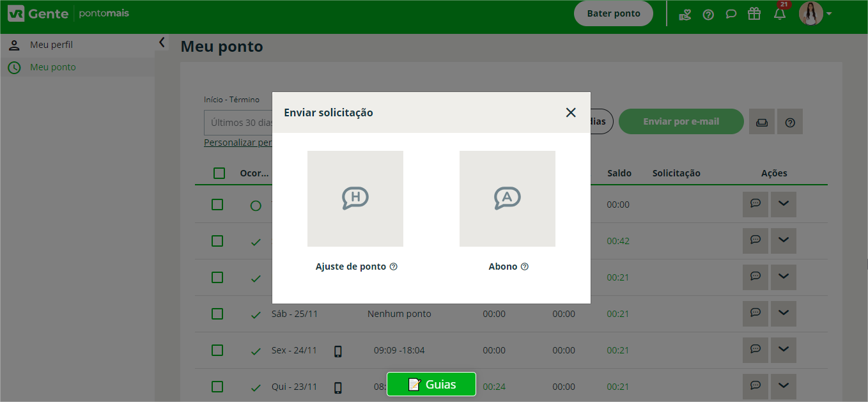This screenshot has width=868, height=402.
Task: Open help tooltip next to Ajuste de ponto
Action: (394, 267)
